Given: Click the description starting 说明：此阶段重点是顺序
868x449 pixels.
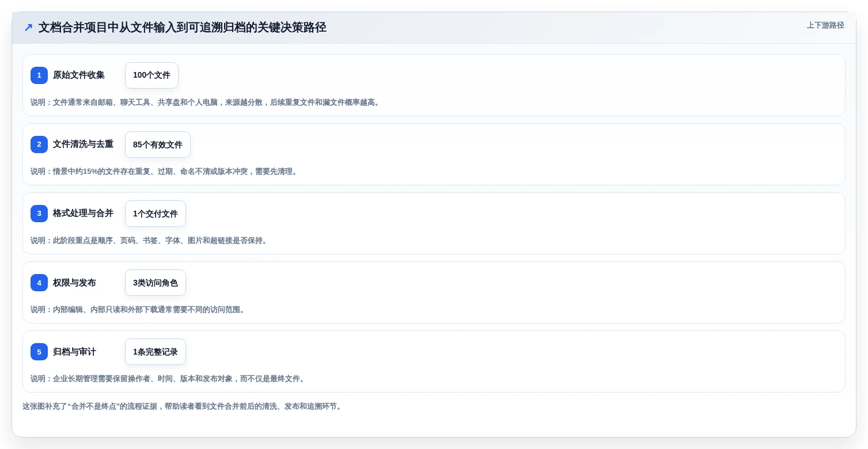Looking at the screenshot, I should pyautogui.click(x=150, y=241).
